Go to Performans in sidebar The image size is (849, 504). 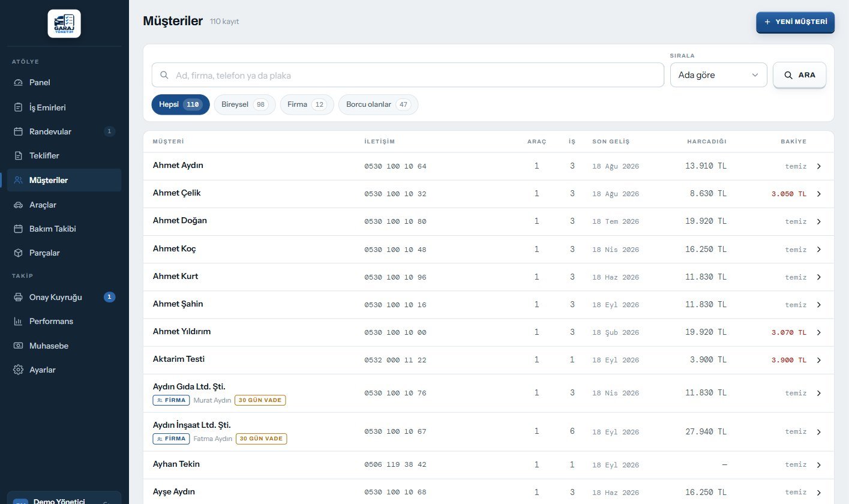tap(64, 322)
